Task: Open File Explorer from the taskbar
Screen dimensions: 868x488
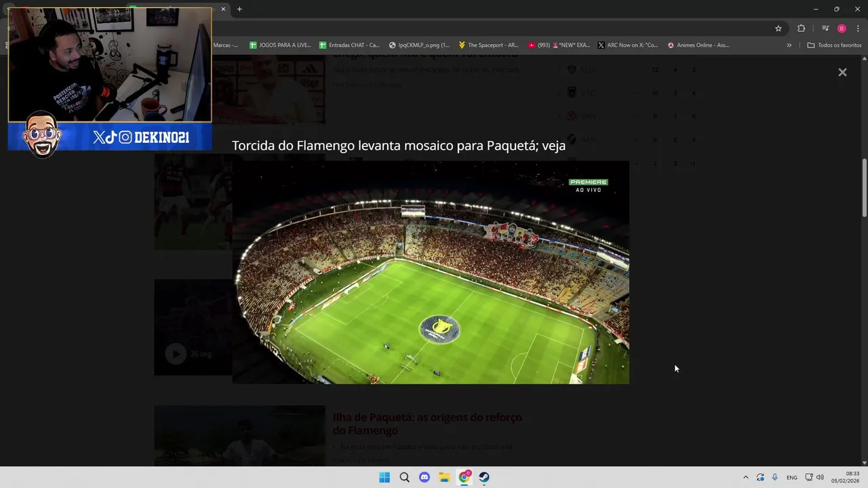Action: (x=444, y=477)
